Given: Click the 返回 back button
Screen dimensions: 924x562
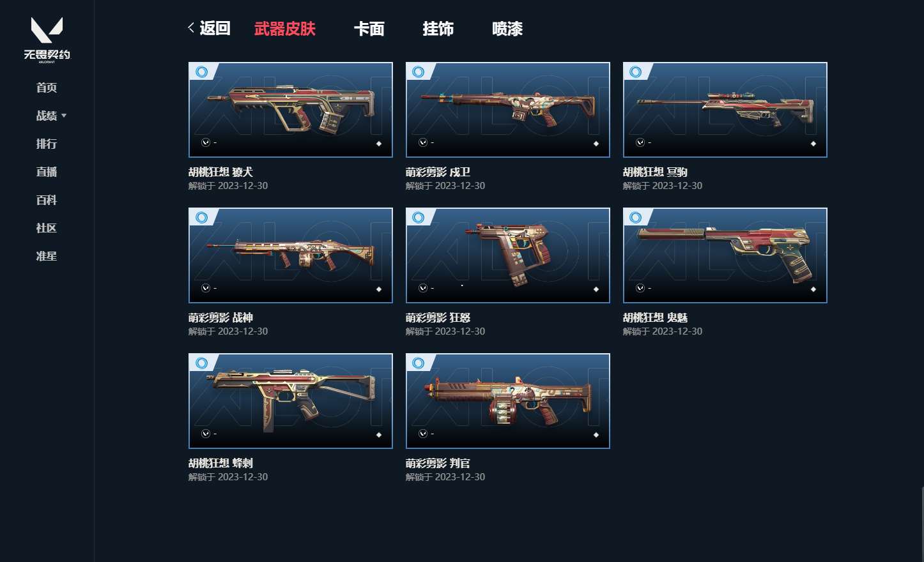Looking at the screenshot, I should (209, 28).
